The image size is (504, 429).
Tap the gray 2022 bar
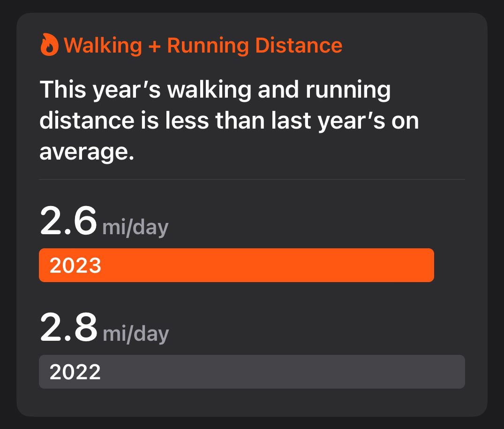click(252, 372)
